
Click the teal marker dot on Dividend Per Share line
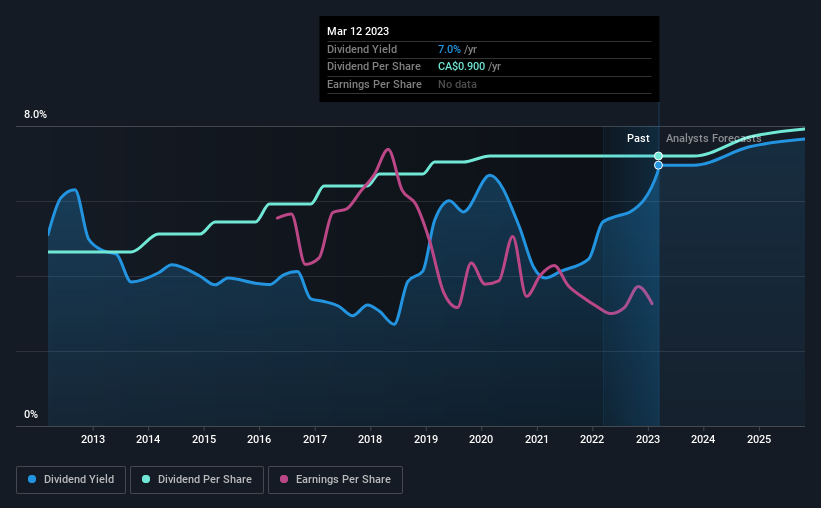[659, 156]
